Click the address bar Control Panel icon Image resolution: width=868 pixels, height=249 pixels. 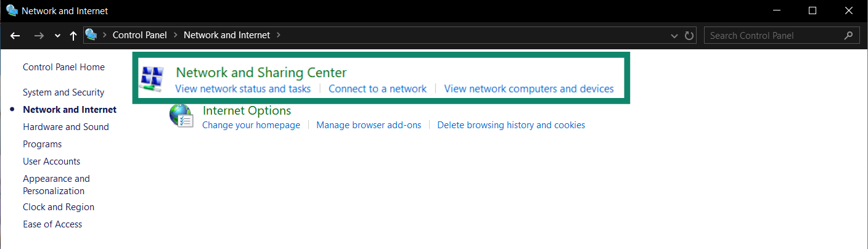click(91, 35)
